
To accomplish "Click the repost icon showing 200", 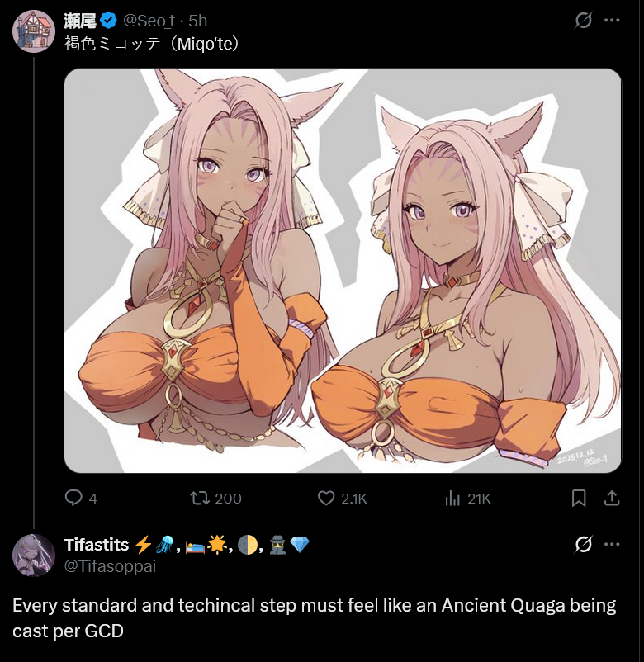I will (x=199, y=499).
